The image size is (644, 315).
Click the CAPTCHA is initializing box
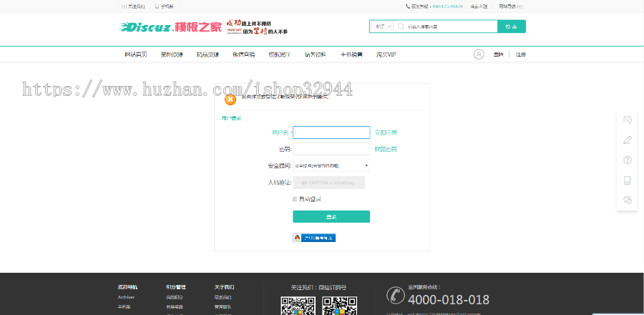329,183
